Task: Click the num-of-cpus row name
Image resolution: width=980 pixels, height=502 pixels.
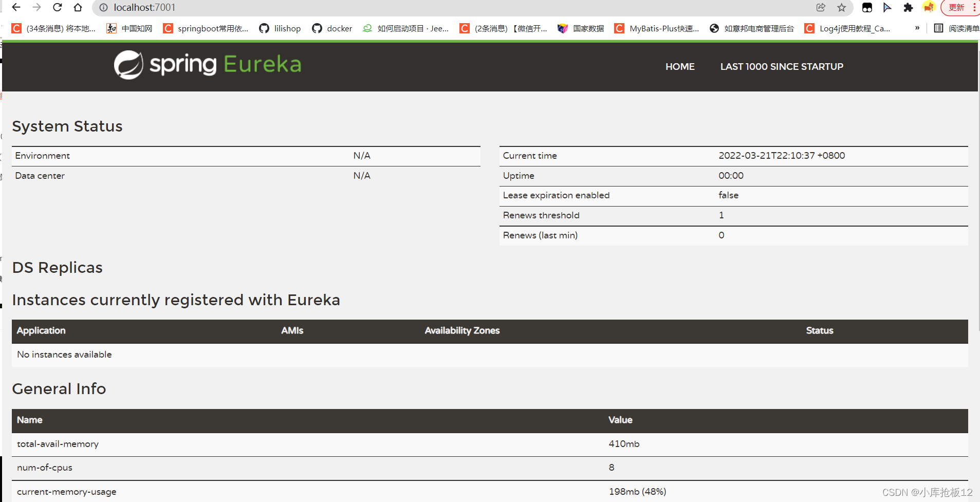Action: (x=45, y=468)
